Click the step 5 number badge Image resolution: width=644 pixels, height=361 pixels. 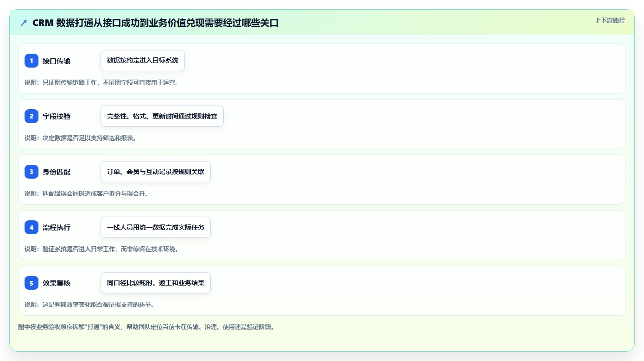[x=32, y=283]
